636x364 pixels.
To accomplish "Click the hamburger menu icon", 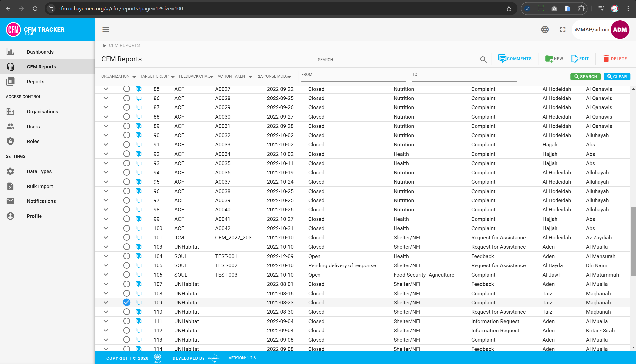I will 106,30.
